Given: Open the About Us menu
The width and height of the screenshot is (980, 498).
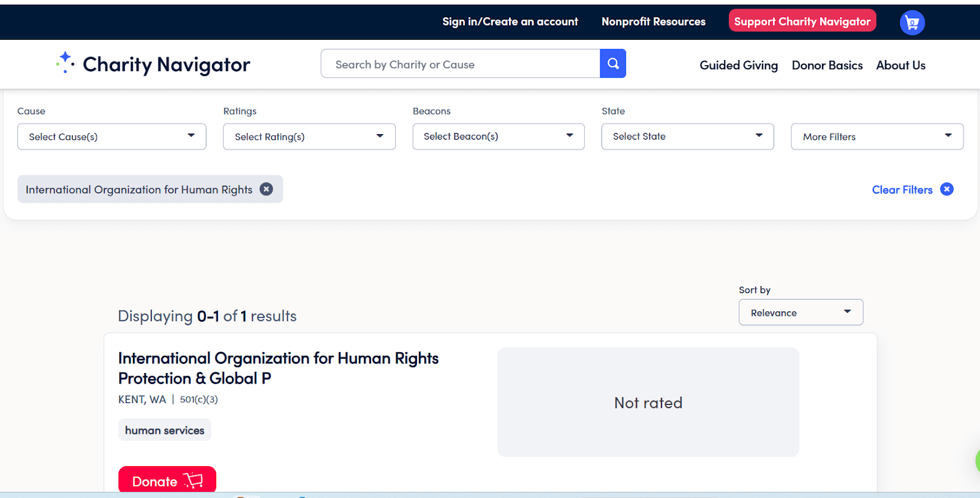Looking at the screenshot, I should pyautogui.click(x=900, y=65).
